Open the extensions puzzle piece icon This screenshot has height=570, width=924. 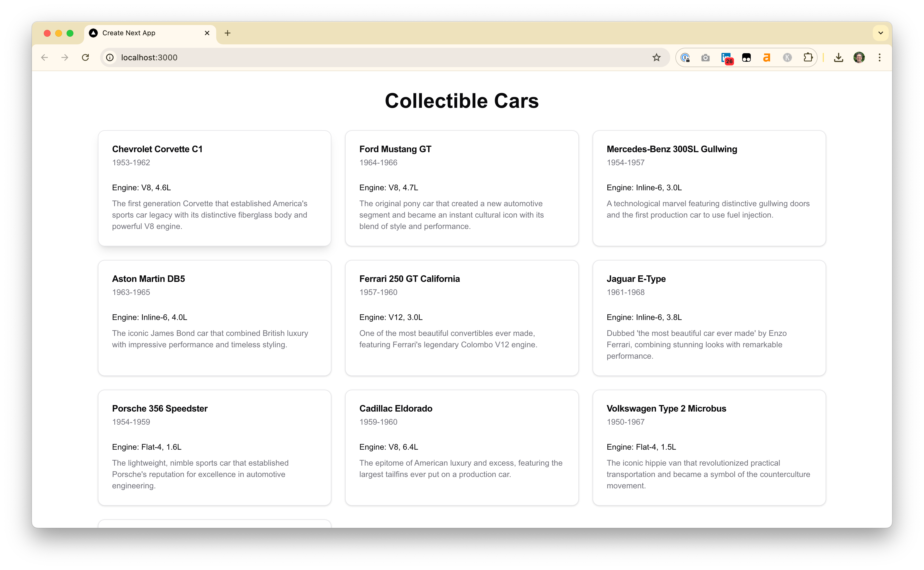[808, 57]
